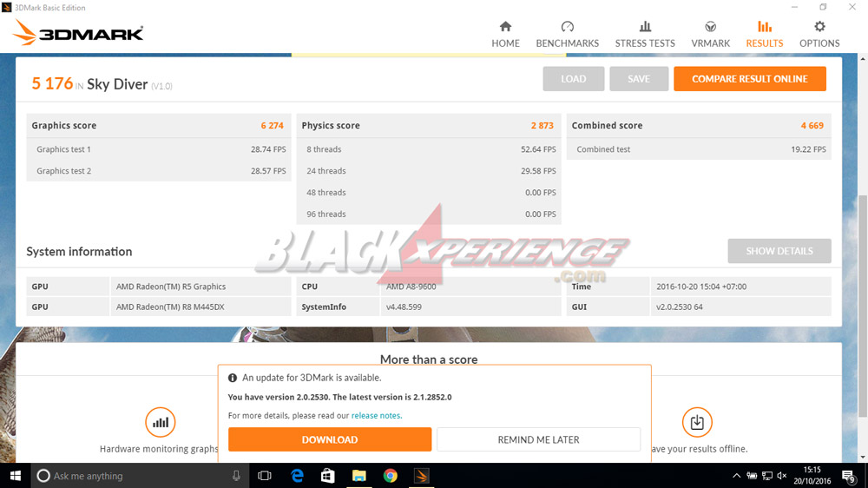868x488 pixels.
Task: Open the OPTIONS gear page
Action: [819, 35]
